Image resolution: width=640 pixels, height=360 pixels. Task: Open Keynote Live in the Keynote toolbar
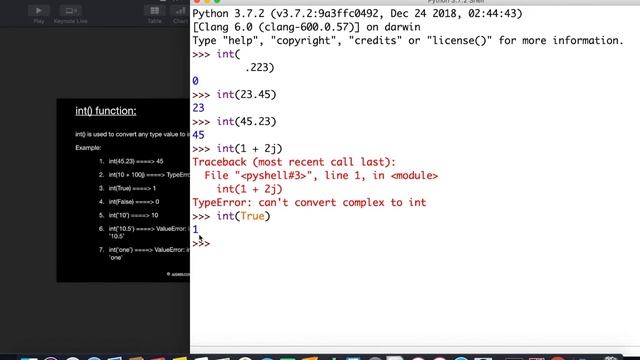pos(71,11)
